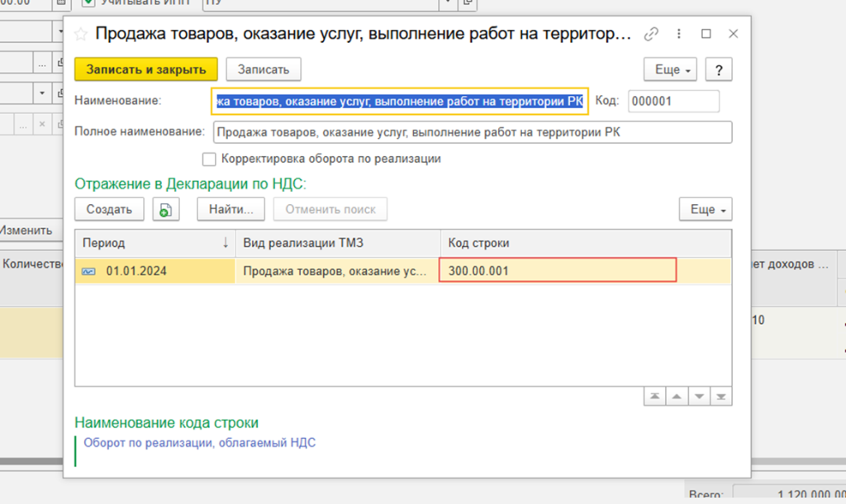Open link Оборот по реализации, облагаемый НДС
The image size is (846, 504).
point(198,443)
